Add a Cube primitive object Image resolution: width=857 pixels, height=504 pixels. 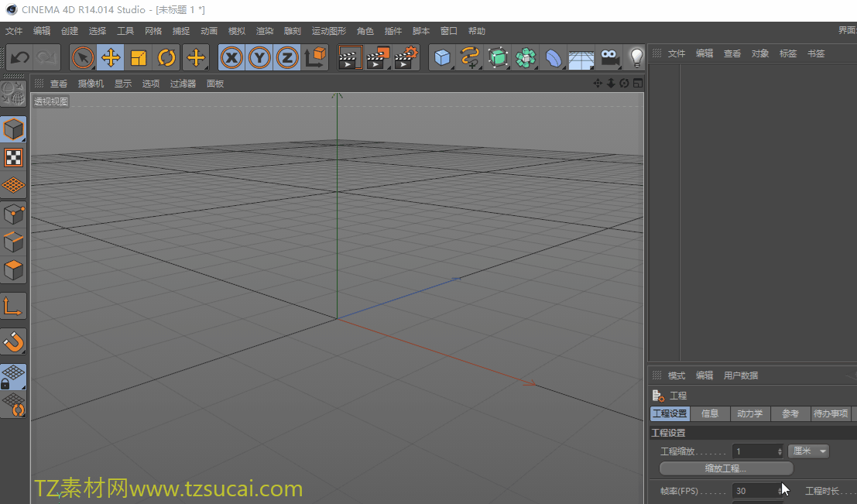coord(442,57)
